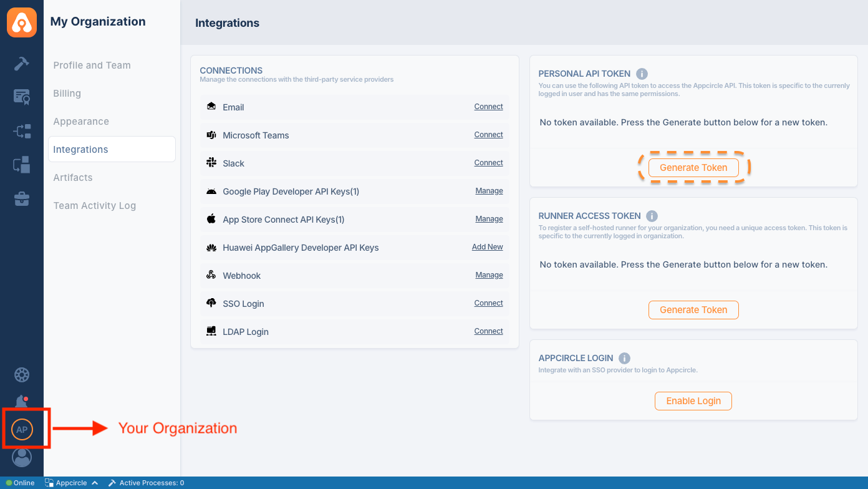
Task: Connect SSO Login
Action: [488, 303]
